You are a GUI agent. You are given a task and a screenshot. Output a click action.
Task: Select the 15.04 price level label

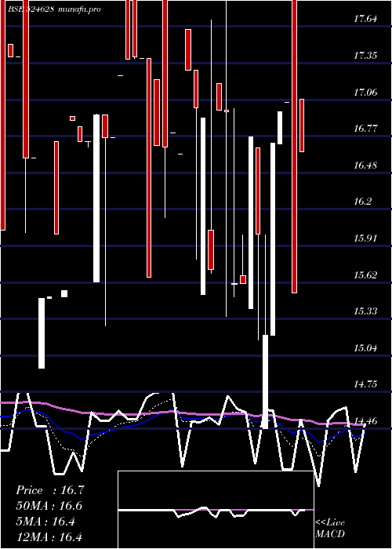(x=365, y=347)
